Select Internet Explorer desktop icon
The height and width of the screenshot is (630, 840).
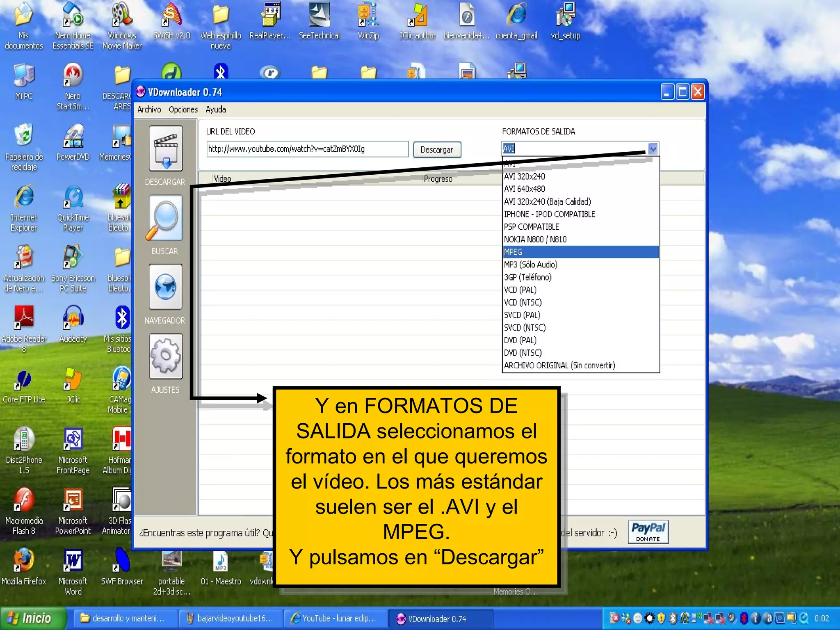tap(24, 208)
